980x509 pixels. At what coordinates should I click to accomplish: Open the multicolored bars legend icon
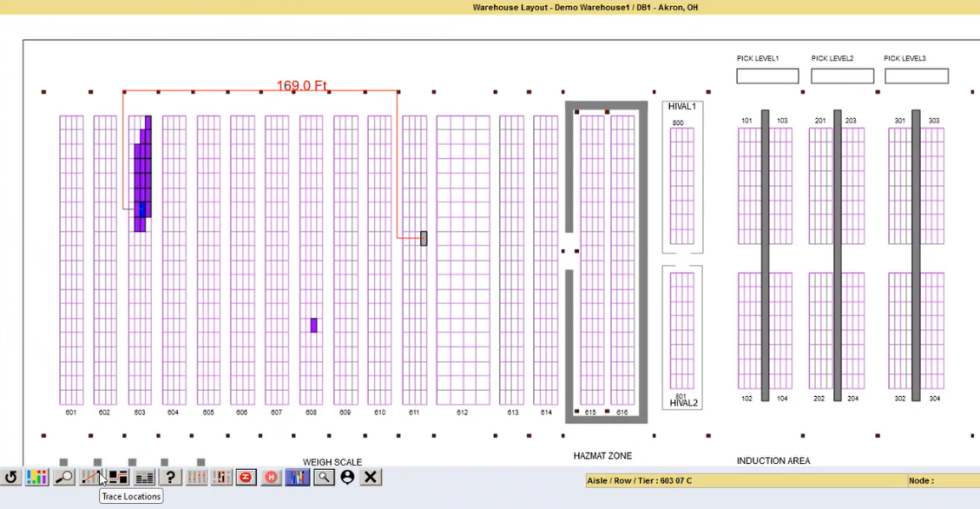click(x=37, y=477)
